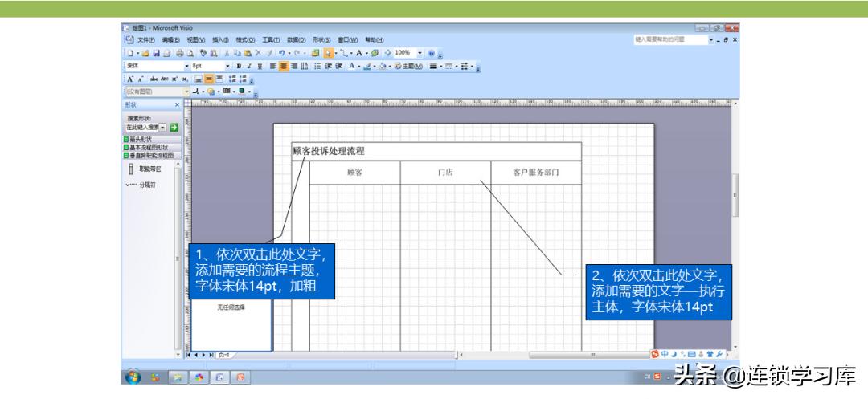Image resolution: width=868 pixels, height=399 pixels.
Task: Open the search shapes dropdown arrow
Action: (x=162, y=127)
